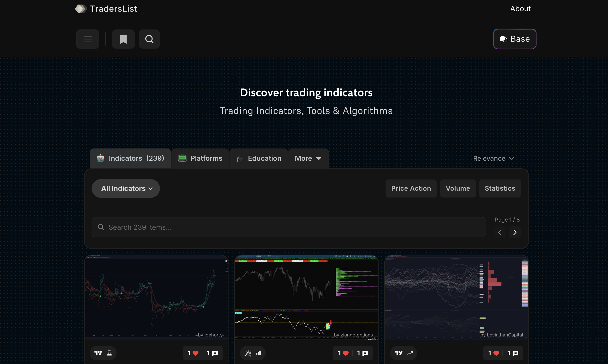The image size is (608, 364).
Task: Click TradingView icon on LeviathanCapital card
Action: tap(399, 353)
